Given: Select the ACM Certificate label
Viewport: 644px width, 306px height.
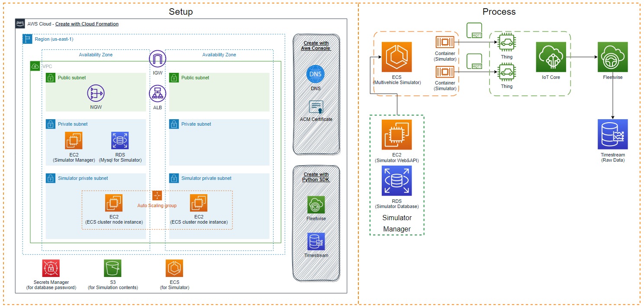Looking at the screenshot, I should point(316,119).
